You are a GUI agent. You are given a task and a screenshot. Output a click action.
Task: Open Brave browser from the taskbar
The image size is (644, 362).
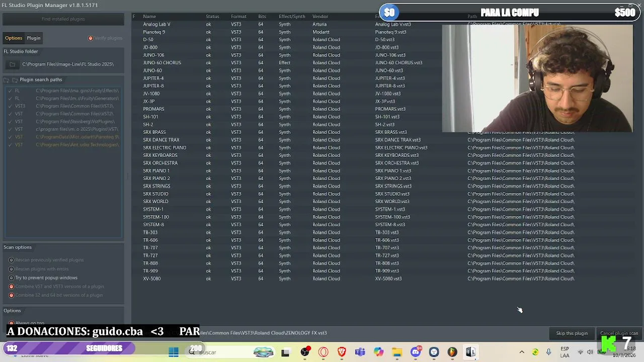[342, 352]
